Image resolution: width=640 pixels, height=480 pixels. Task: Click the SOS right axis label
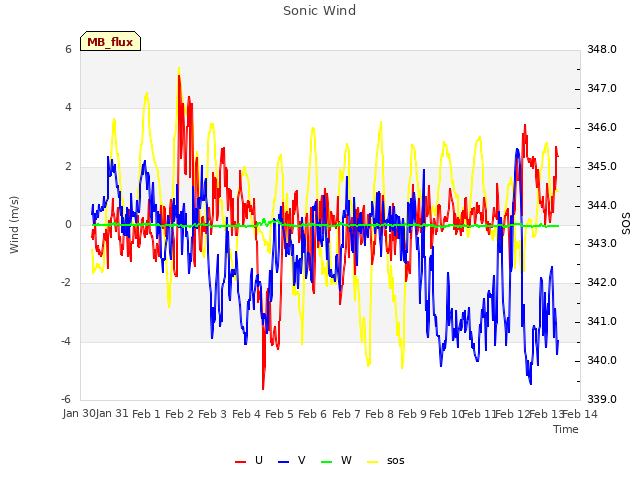click(626, 223)
